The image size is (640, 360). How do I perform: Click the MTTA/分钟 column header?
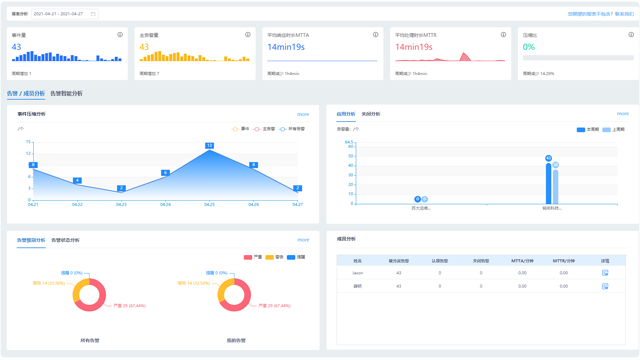click(x=522, y=260)
